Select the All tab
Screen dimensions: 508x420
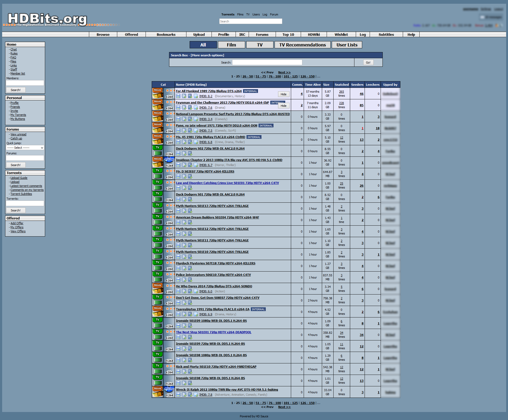(x=203, y=45)
